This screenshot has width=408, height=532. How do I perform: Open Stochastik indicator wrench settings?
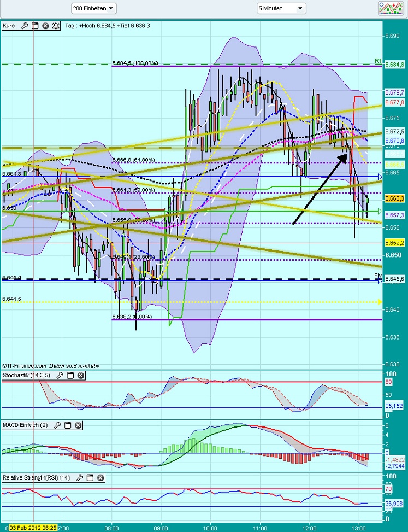(60, 375)
